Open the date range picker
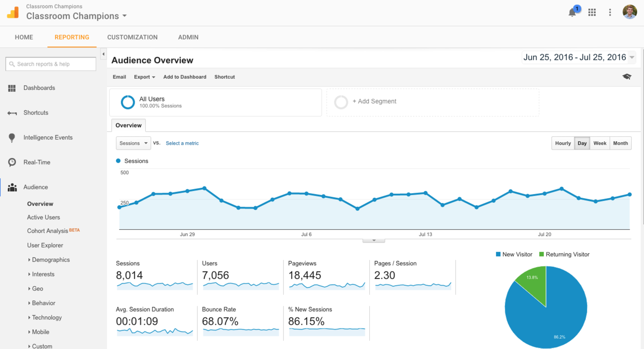This screenshot has height=349, width=644. point(579,57)
